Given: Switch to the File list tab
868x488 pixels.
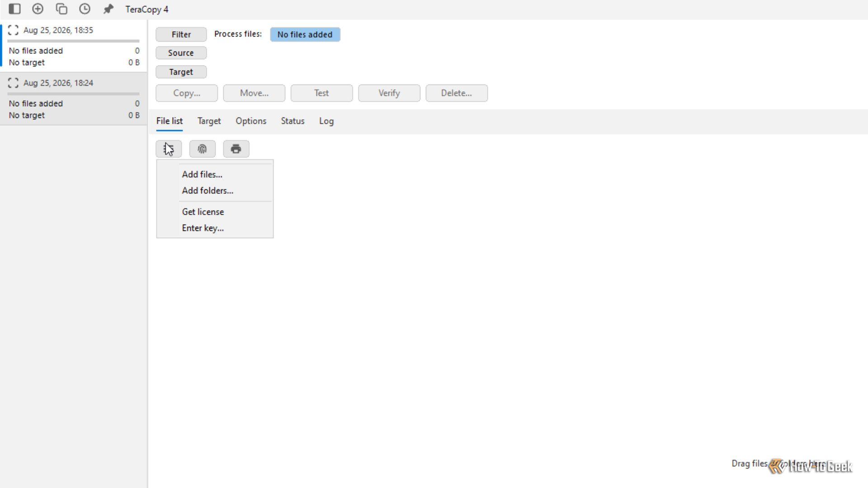Looking at the screenshot, I should 170,121.
